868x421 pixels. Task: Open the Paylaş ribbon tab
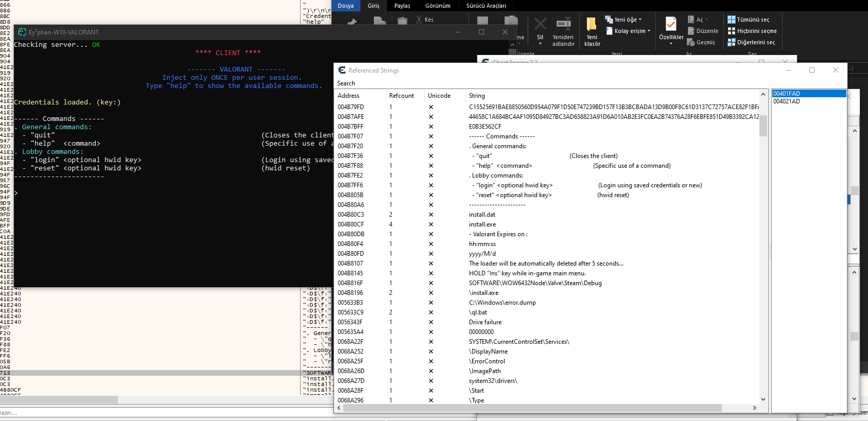[x=402, y=6]
